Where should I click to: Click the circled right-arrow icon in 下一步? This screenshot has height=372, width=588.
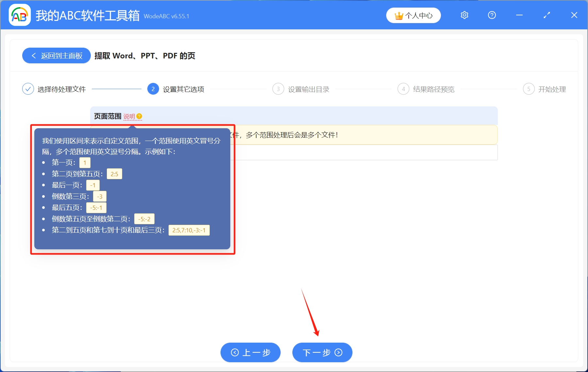coord(338,352)
